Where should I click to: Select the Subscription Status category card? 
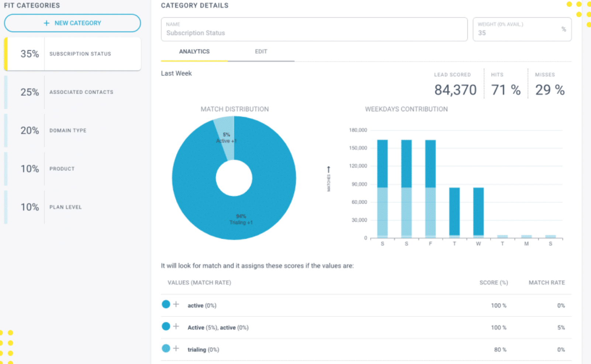tap(72, 54)
